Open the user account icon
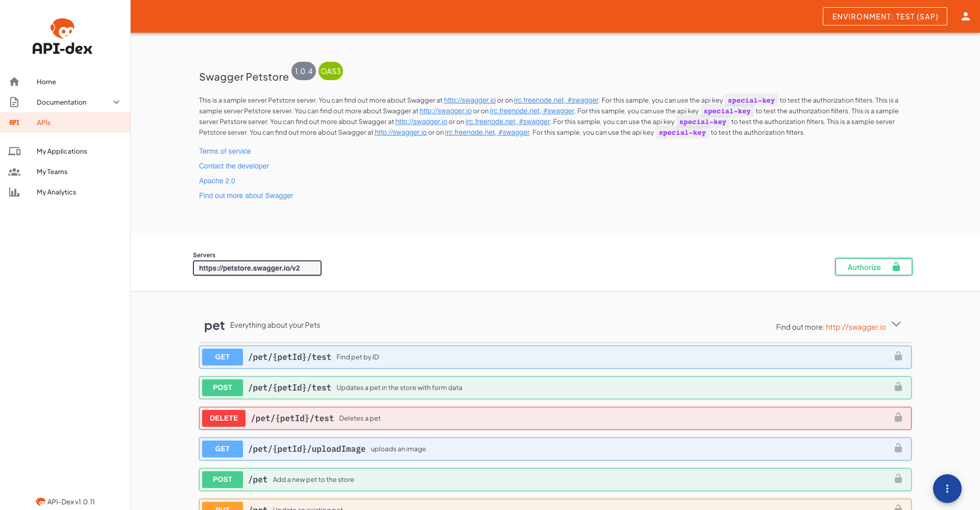The width and height of the screenshot is (980, 510). 965,16
